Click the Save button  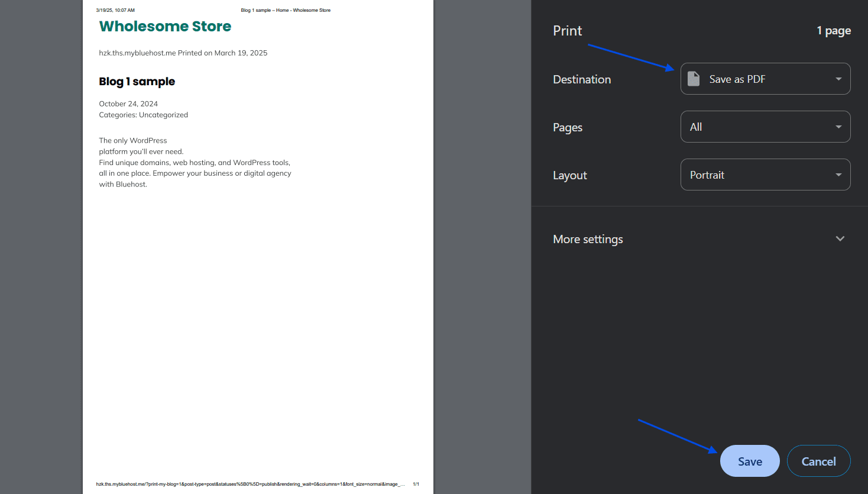coord(750,461)
